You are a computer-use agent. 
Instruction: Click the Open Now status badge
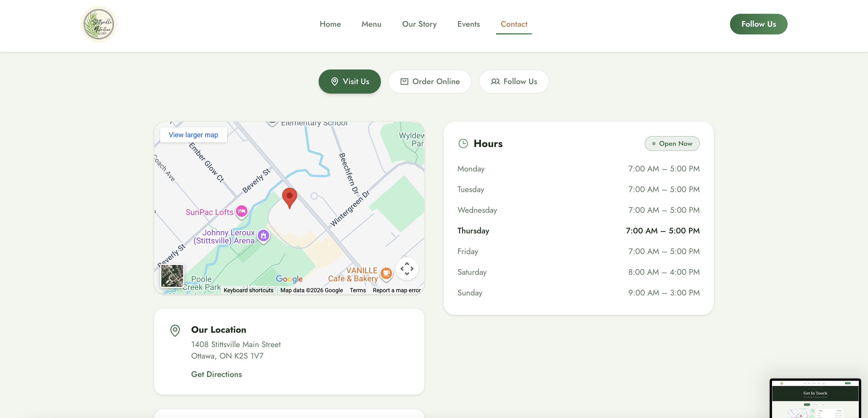click(x=672, y=143)
